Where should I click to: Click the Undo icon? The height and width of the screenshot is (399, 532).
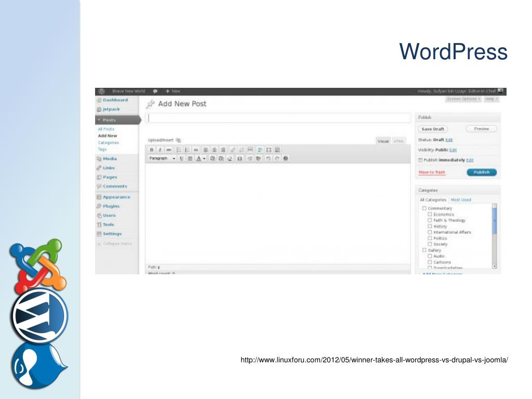pos(268,158)
